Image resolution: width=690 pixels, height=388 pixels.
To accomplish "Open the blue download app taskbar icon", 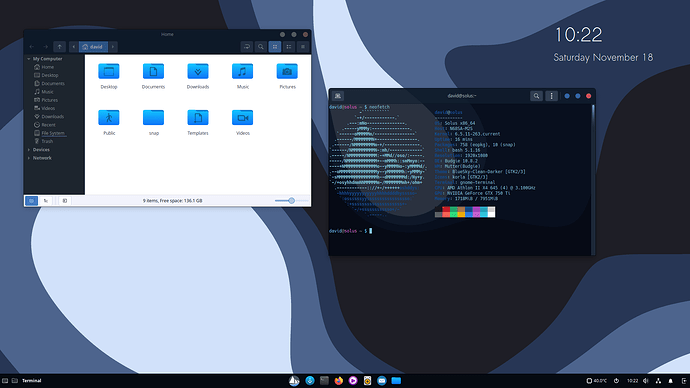I will click(310, 381).
